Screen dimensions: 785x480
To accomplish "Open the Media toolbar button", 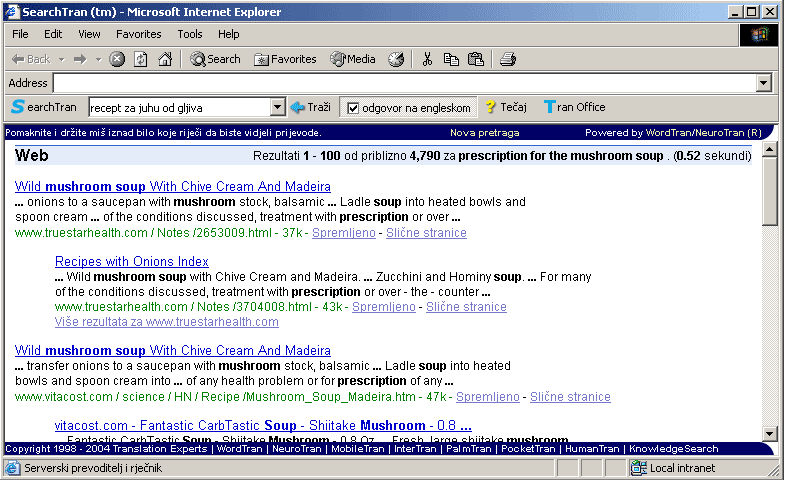I will (353, 60).
